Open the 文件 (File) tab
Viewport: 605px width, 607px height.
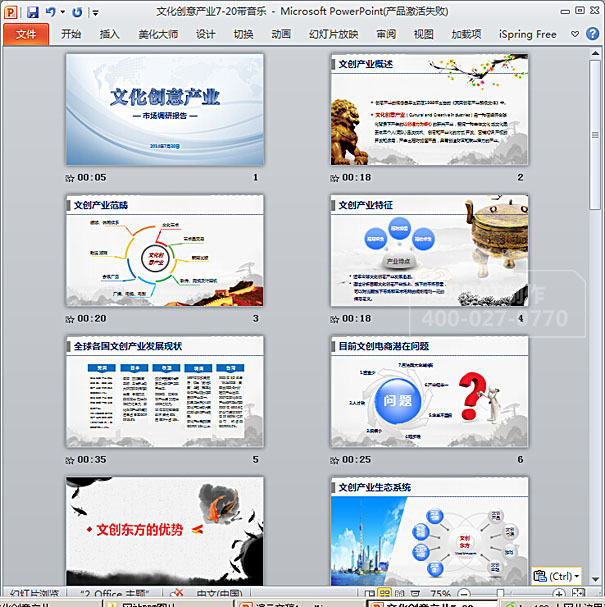coord(26,34)
